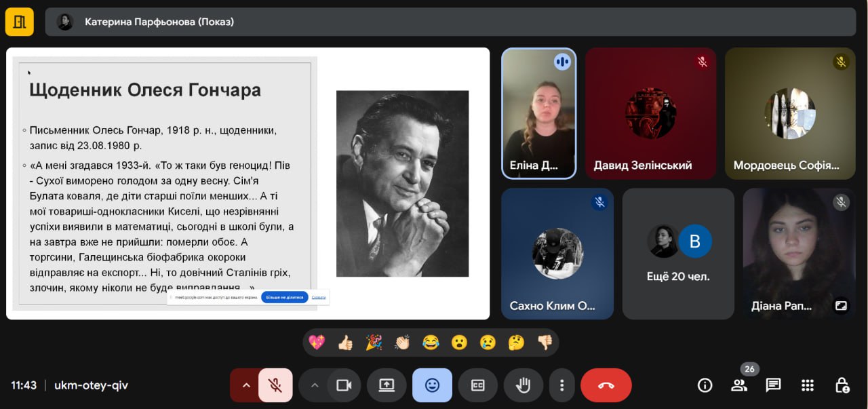Click the stop sharing button on the slide
The width and height of the screenshot is (868, 409).
click(x=284, y=297)
